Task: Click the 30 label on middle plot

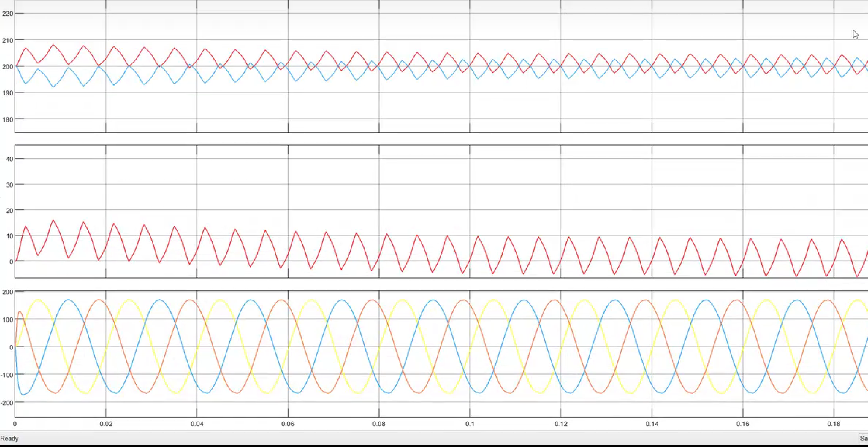Action: point(9,185)
